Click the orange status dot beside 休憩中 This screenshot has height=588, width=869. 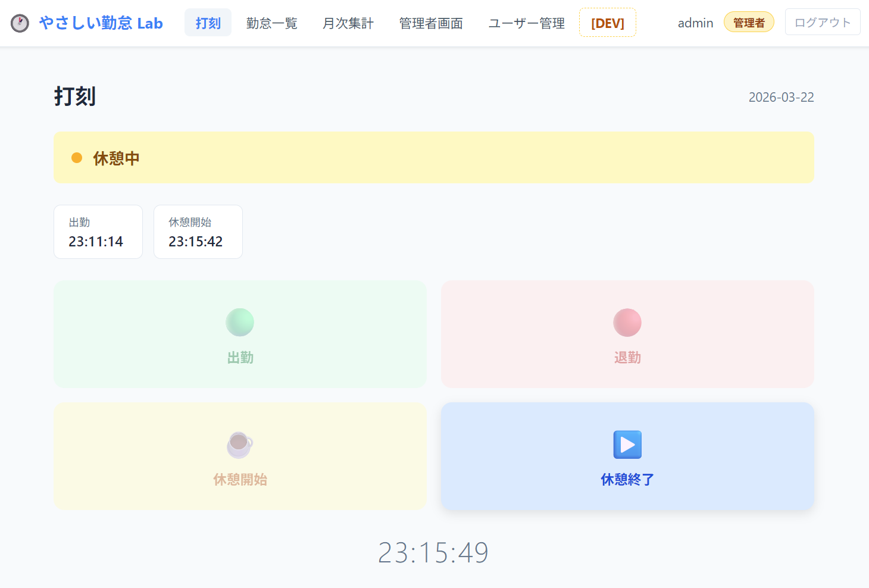77,158
